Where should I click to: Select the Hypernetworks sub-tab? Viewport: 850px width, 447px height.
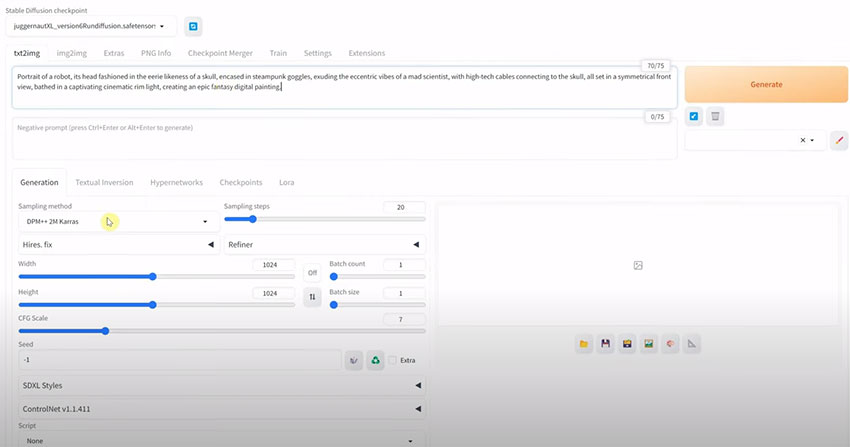[176, 183]
